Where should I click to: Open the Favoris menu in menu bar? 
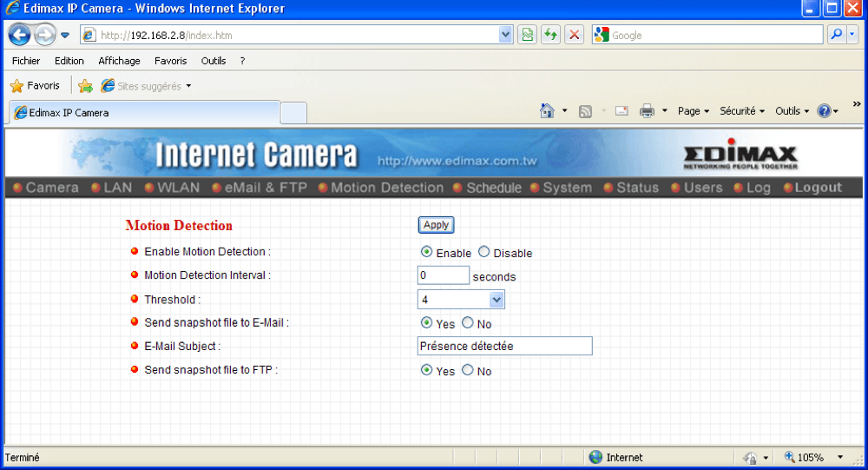pos(170,61)
